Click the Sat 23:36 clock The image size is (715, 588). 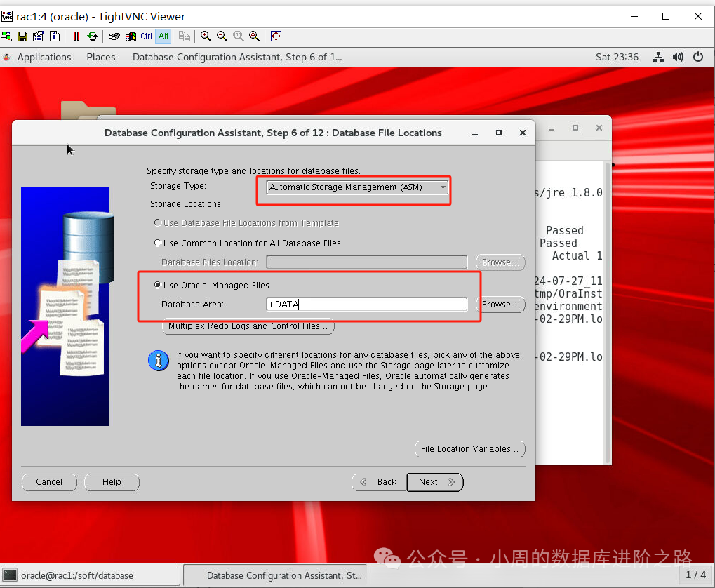pyautogui.click(x=617, y=57)
